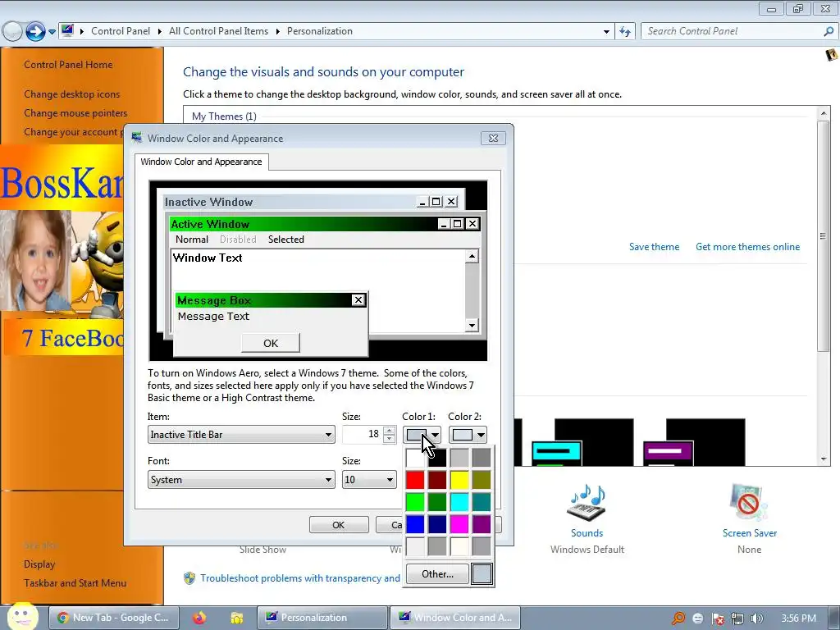Open the Item dropdown showing Inactive Title Bar
The width and height of the screenshot is (840, 630).
pos(241,435)
